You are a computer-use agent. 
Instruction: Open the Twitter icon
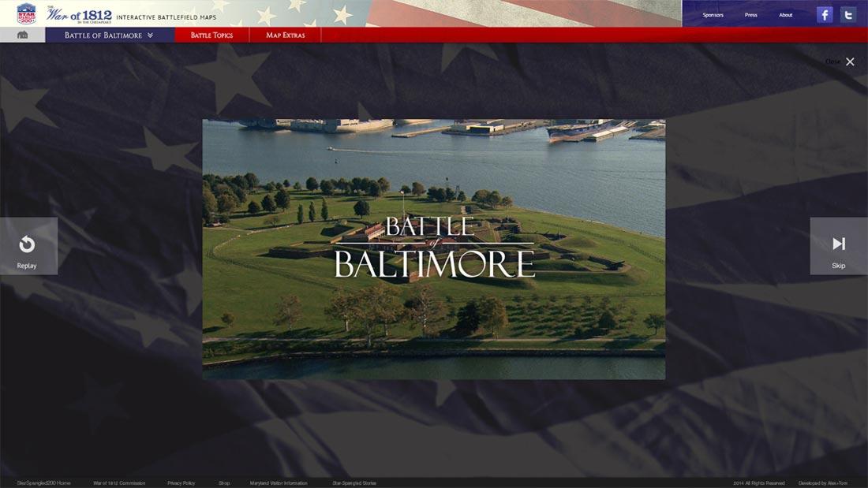tap(848, 13)
